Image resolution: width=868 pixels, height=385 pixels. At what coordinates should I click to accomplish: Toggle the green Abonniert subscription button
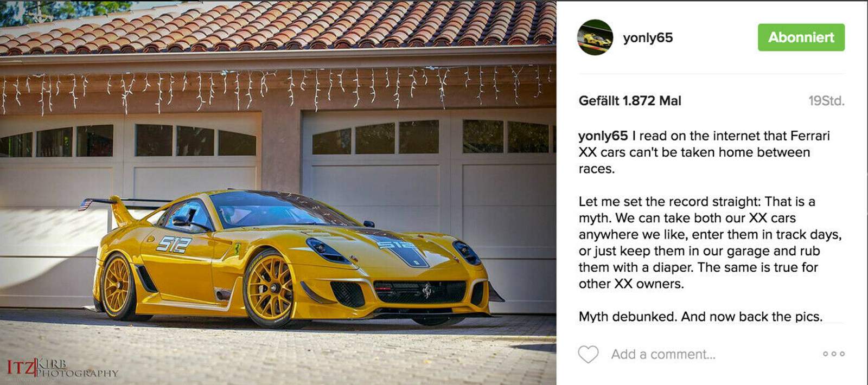click(x=801, y=37)
